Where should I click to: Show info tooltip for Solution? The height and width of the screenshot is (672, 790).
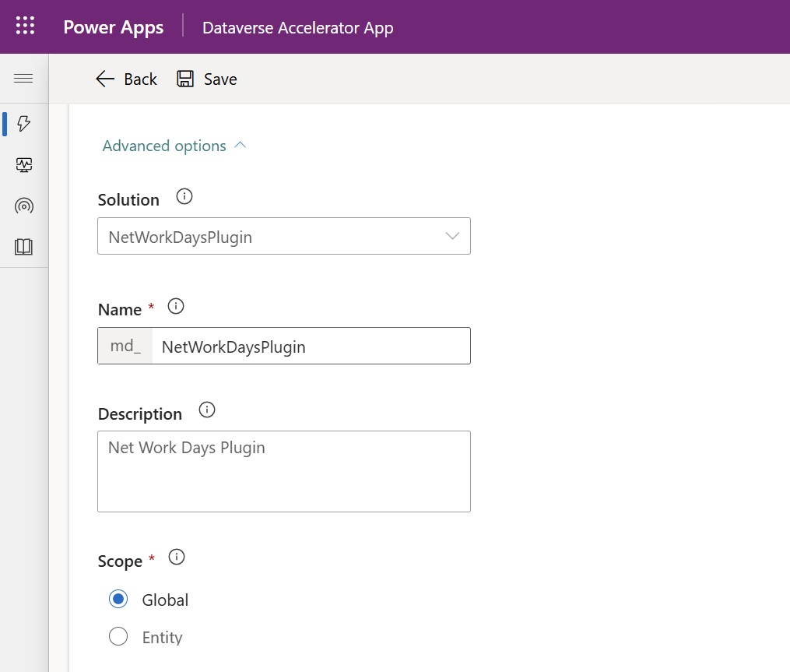point(184,196)
